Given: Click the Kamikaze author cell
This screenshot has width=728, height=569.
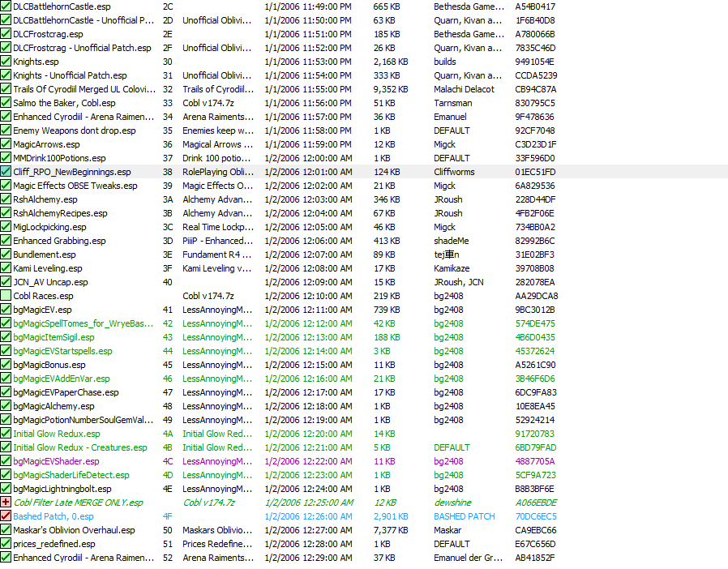Looking at the screenshot, I should click(452, 268).
